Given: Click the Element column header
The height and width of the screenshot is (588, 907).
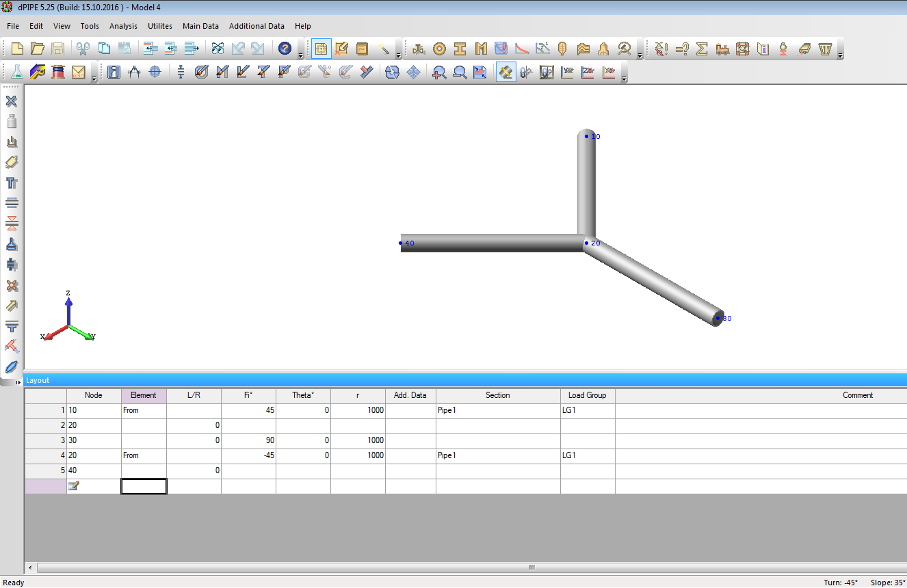Looking at the screenshot, I should pyautogui.click(x=144, y=395).
